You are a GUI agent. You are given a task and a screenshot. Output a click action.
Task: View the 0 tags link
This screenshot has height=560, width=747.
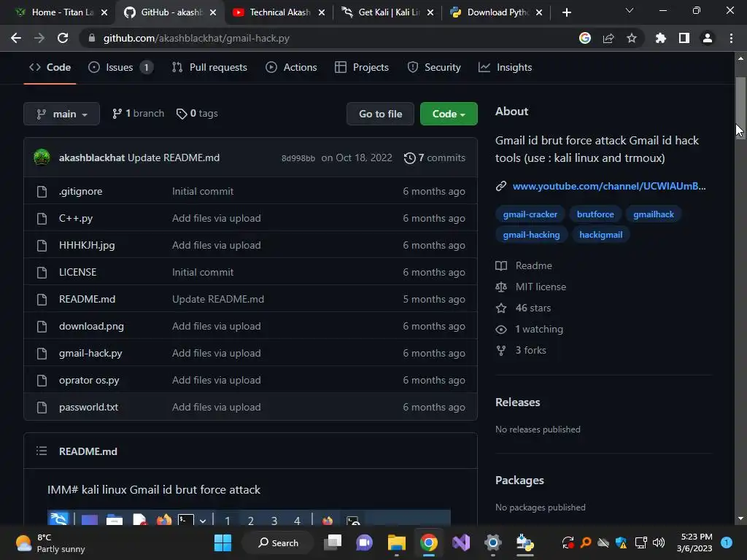click(x=197, y=113)
